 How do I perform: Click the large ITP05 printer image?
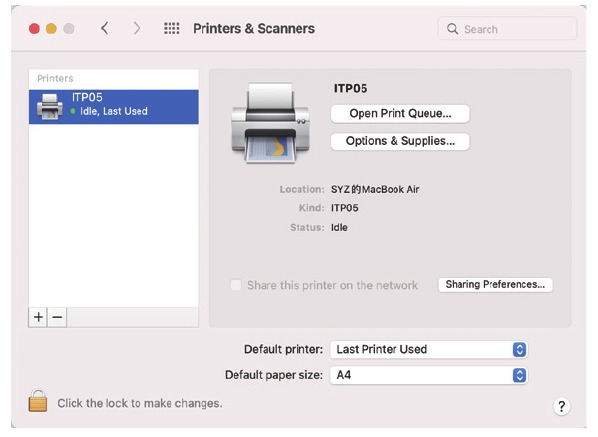click(x=270, y=123)
